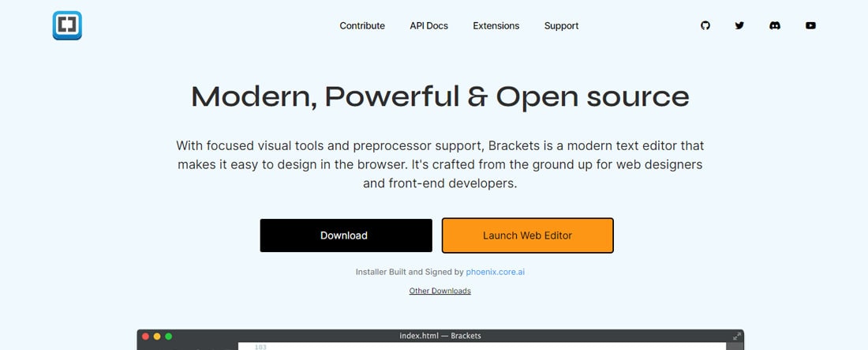868x350 pixels.
Task: Click green zoom dot in editor preview
Action: [168, 337]
